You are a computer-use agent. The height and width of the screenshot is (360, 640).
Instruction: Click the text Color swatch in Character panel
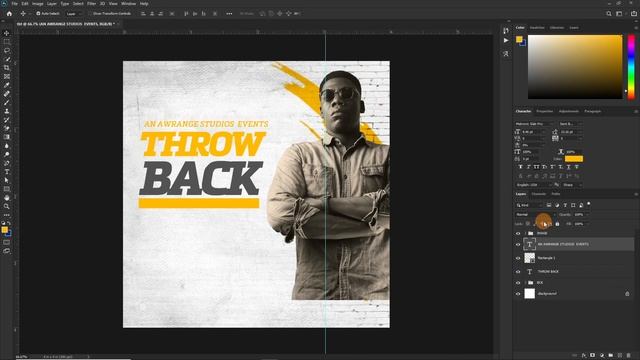[574, 159]
